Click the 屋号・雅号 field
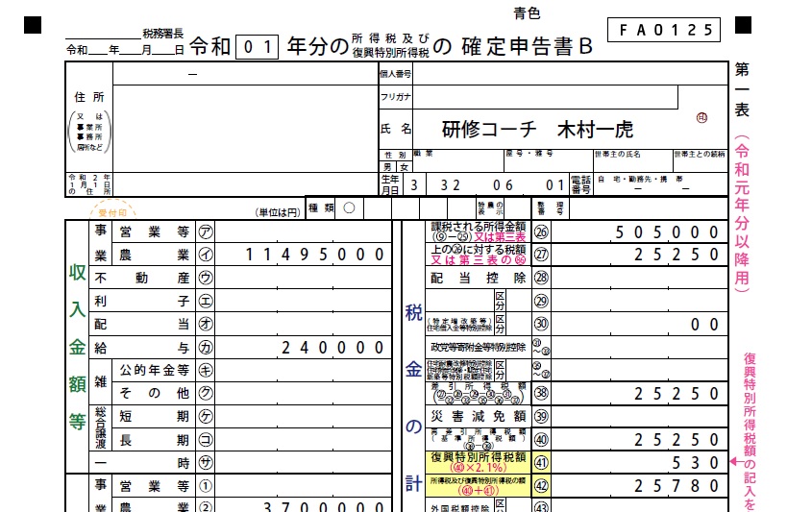This screenshot has height=512, width=812. (x=549, y=161)
